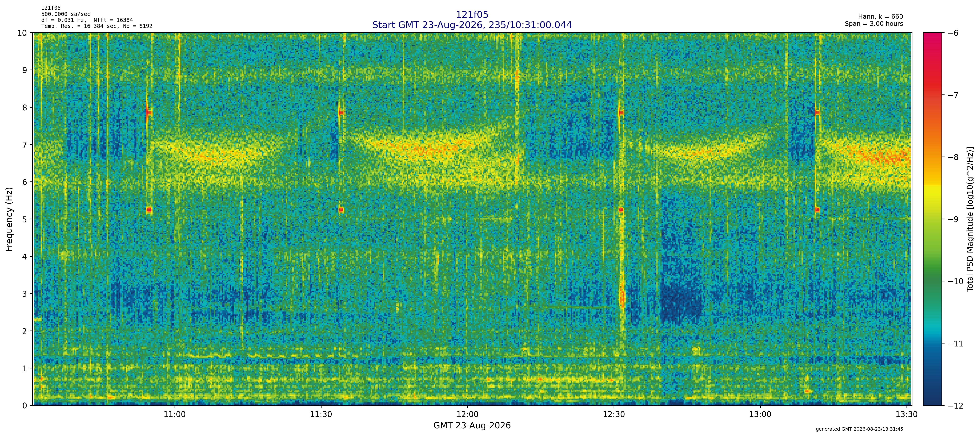980x437 pixels.
Task: Select the 11:30 time axis tick label
Action: pos(321,414)
